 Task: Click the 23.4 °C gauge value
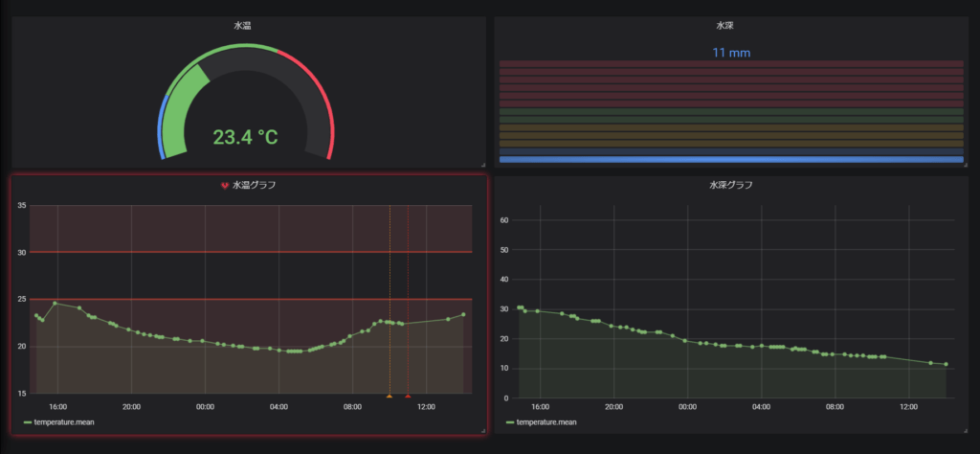[245, 137]
